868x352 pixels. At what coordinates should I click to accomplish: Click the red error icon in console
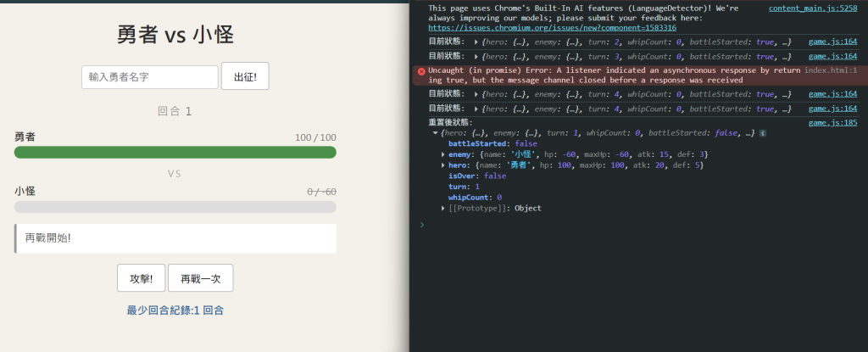pyautogui.click(x=421, y=71)
